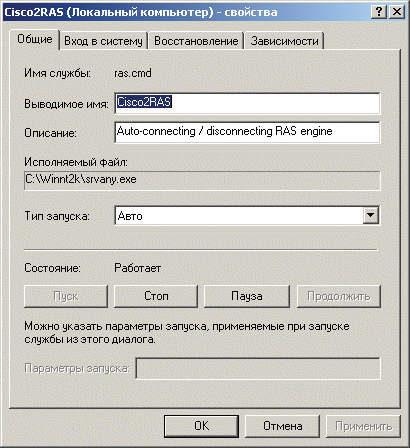Stop the service with Стоп button
The height and width of the screenshot is (448, 410).
coord(156,296)
